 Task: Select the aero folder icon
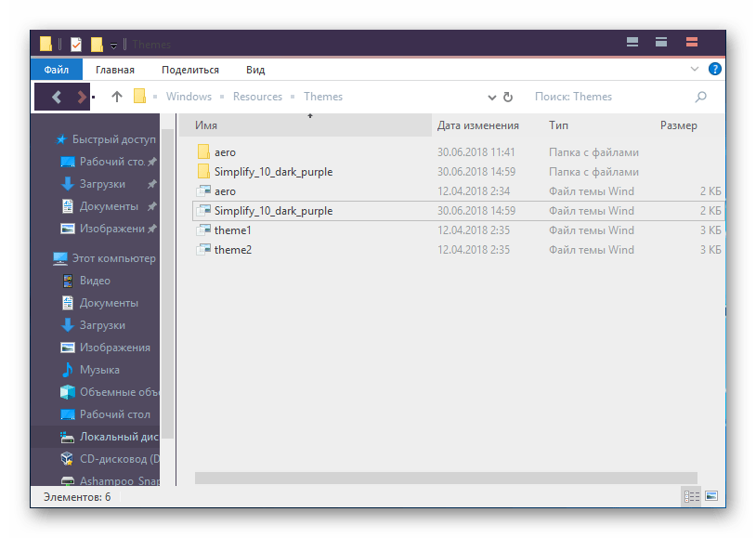204,152
